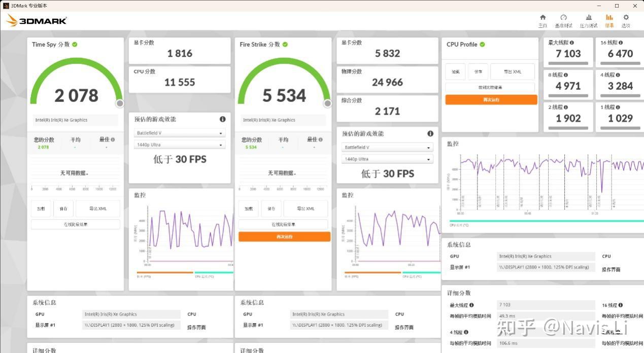Click the green verified check next to Time Spy 分数

[75, 44]
